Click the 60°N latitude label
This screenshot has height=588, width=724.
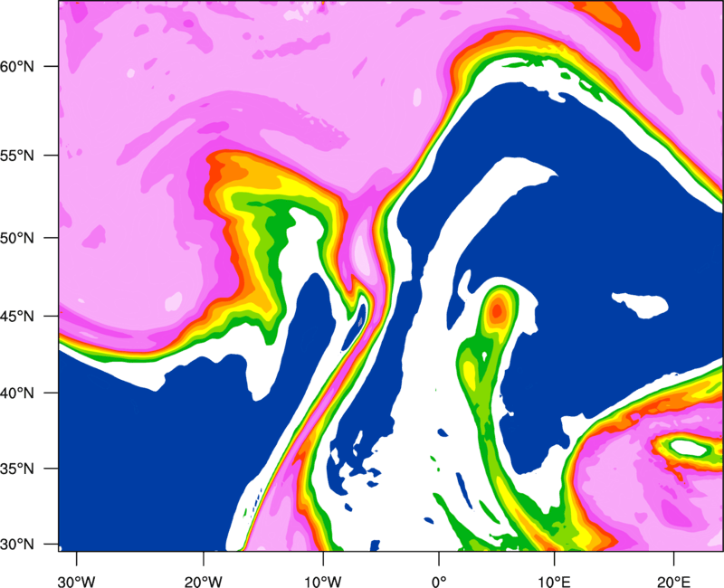(17, 66)
